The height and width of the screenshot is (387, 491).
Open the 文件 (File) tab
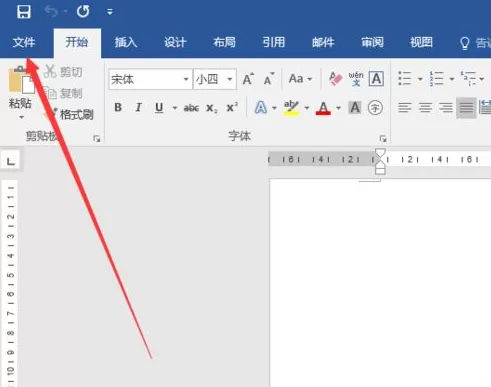24,43
